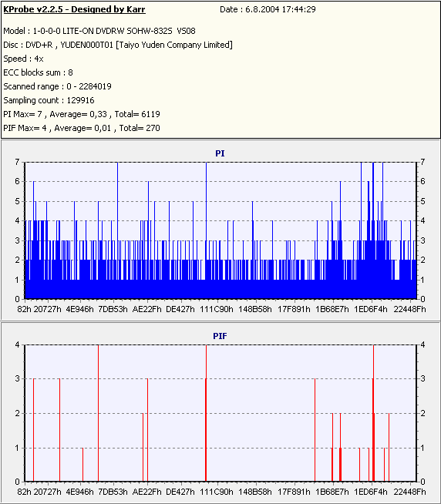The width and height of the screenshot is (441, 504).
Task: Click the PI chart title
Action: click(220, 153)
